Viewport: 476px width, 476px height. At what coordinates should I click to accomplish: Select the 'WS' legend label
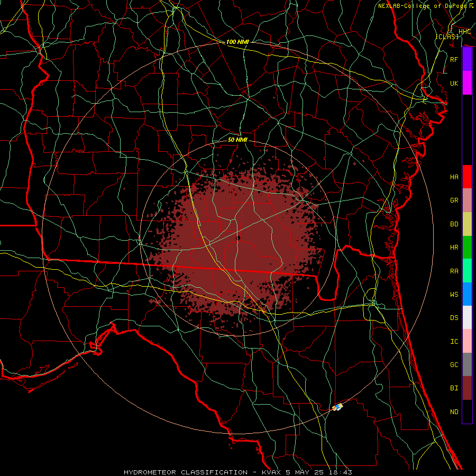(454, 295)
